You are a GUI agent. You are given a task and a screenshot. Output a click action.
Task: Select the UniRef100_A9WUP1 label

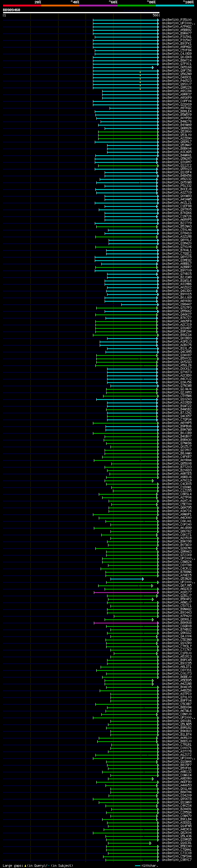click(x=176, y=514)
